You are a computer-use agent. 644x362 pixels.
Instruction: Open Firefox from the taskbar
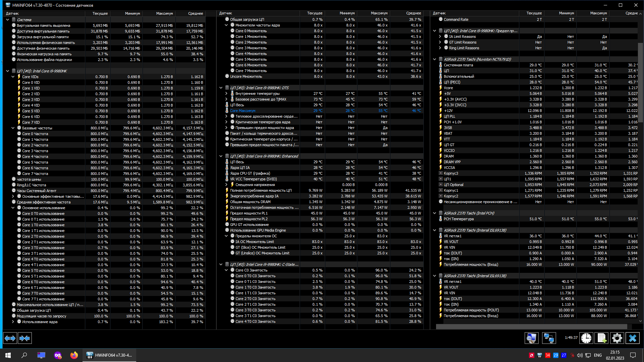pos(74,355)
